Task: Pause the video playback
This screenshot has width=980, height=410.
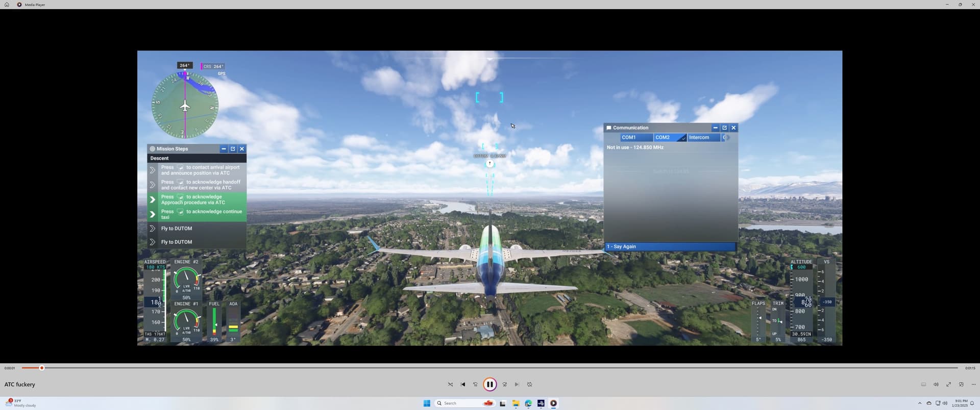Action: pyautogui.click(x=489, y=385)
